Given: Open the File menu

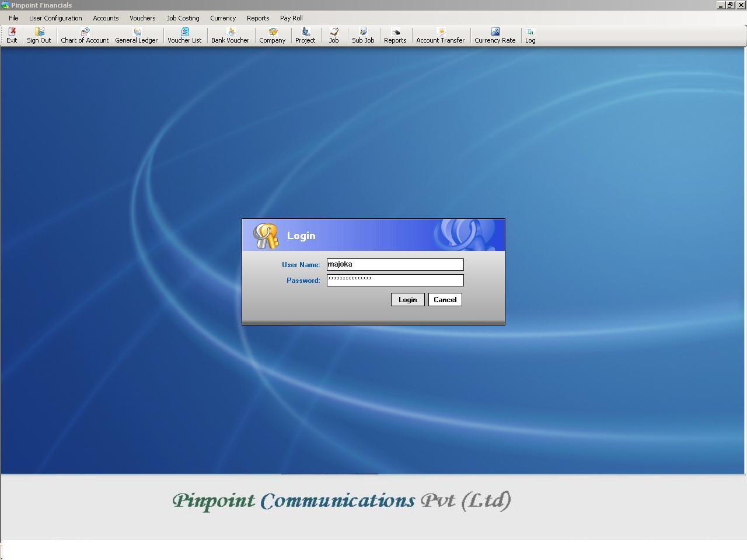Looking at the screenshot, I should (13, 18).
